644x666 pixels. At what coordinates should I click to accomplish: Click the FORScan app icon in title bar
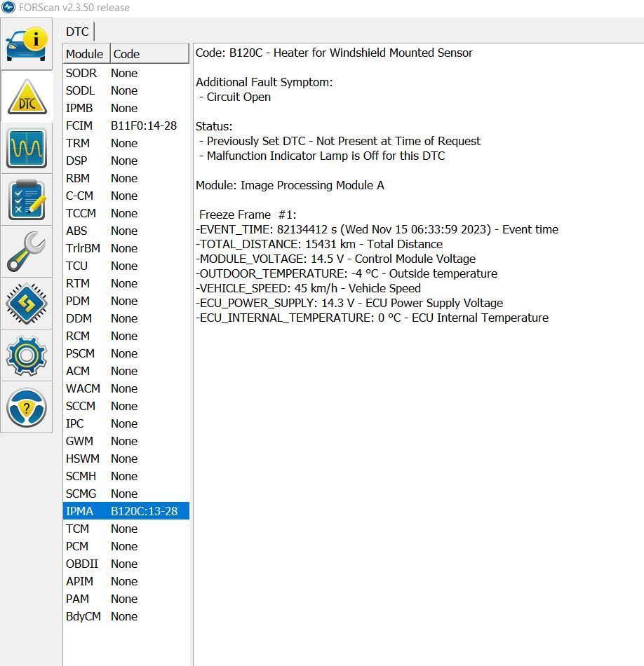[x=8, y=8]
